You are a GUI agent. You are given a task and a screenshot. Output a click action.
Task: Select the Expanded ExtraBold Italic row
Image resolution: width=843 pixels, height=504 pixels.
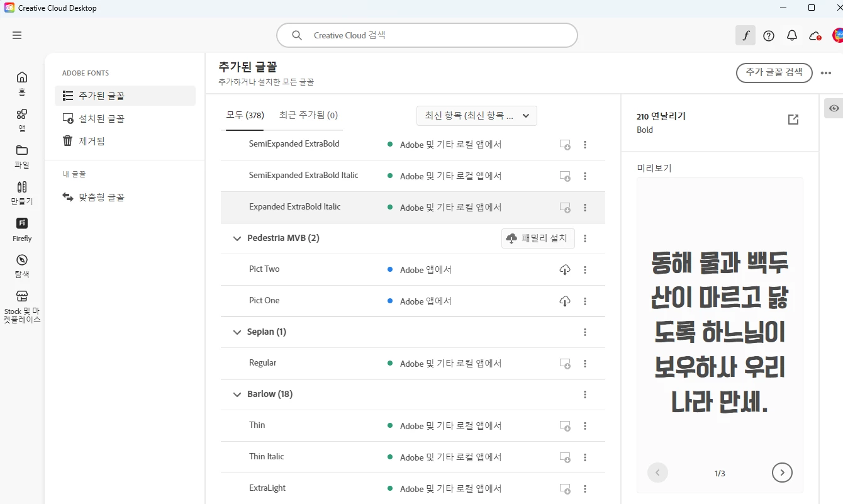pyautogui.click(x=413, y=207)
